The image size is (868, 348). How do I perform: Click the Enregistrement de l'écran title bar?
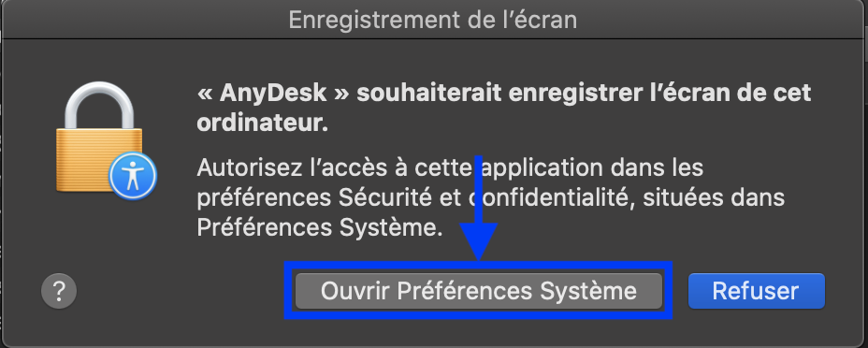433,20
